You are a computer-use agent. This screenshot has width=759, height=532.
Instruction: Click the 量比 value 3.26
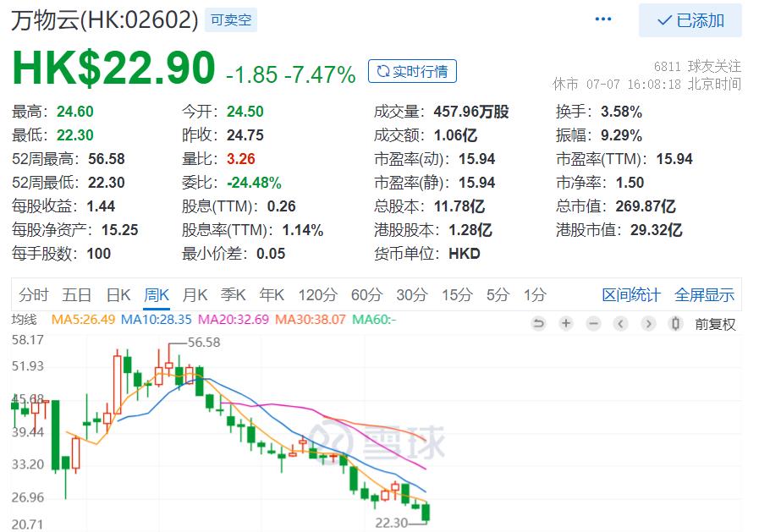coord(240,159)
